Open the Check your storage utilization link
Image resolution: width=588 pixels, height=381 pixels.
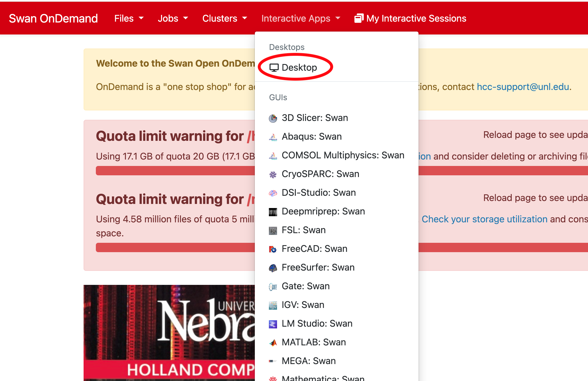tap(484, 219)
